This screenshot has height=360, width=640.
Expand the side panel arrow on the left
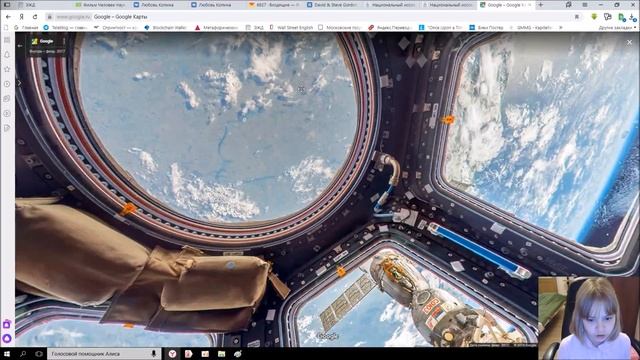[x=19, y=83]
